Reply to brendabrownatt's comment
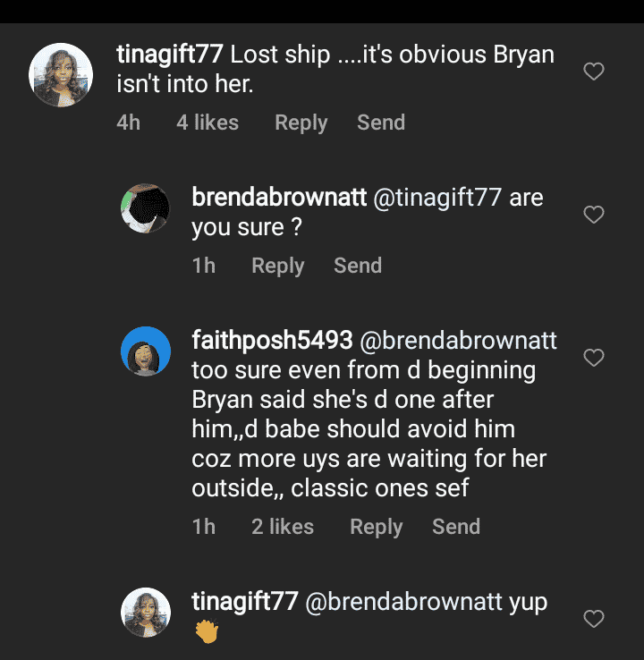 tap(277, 266)
